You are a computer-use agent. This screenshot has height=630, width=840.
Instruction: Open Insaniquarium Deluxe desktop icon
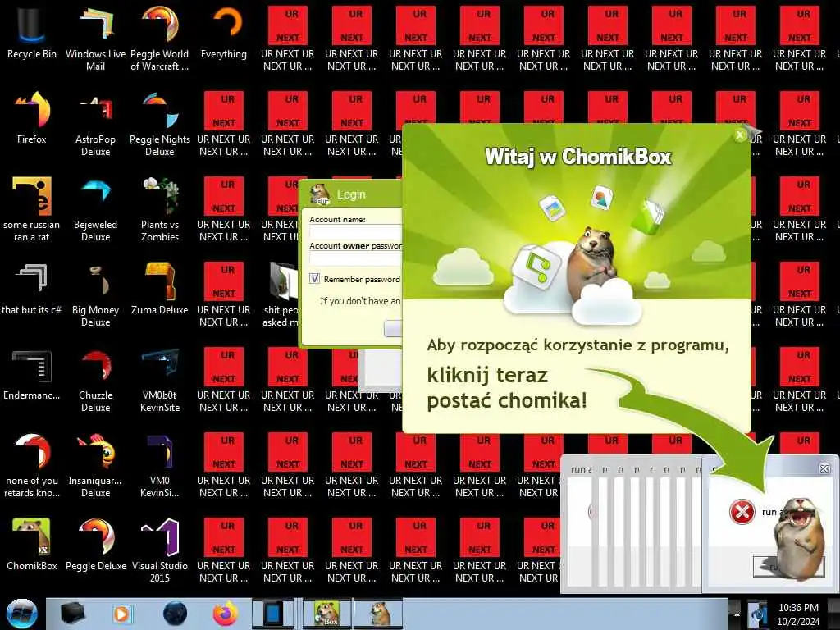click(95, 465)
